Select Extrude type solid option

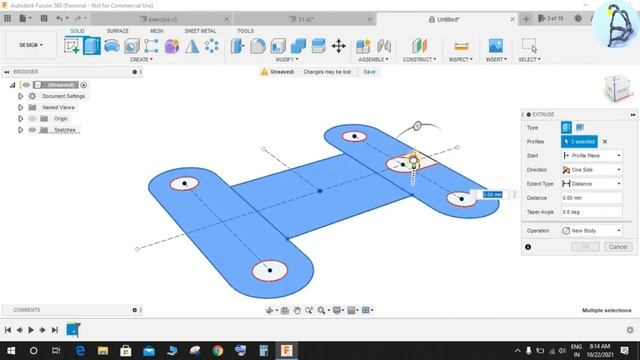(566, 127)
